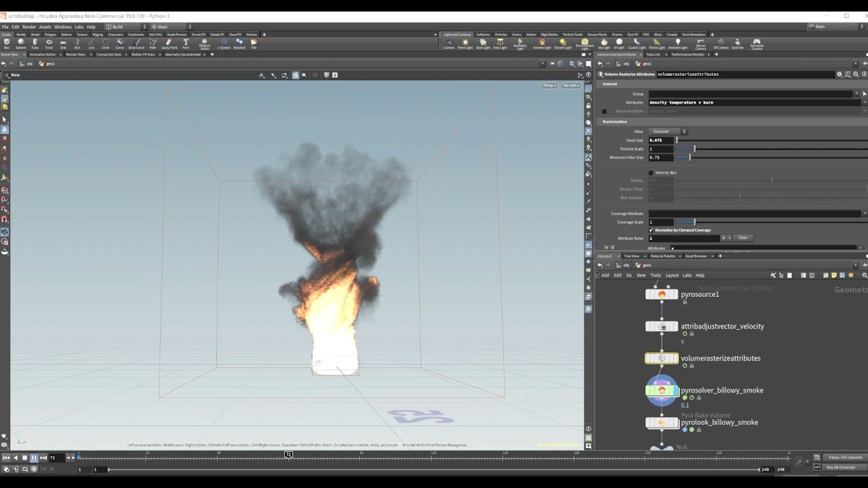Select the Sphere shelf tool
The width and height of the screenshot is (868, 488).
point(21,43)
